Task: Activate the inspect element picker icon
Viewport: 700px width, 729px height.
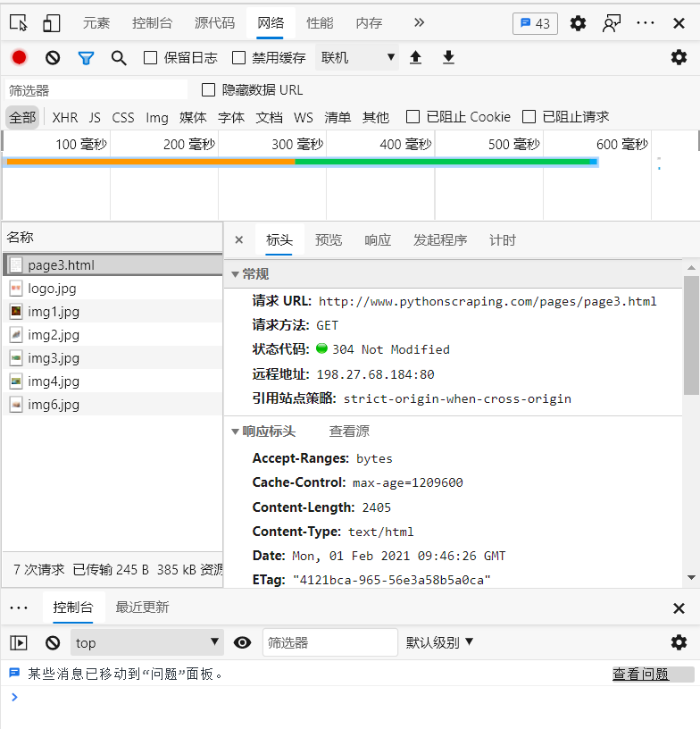Action: 19,23
